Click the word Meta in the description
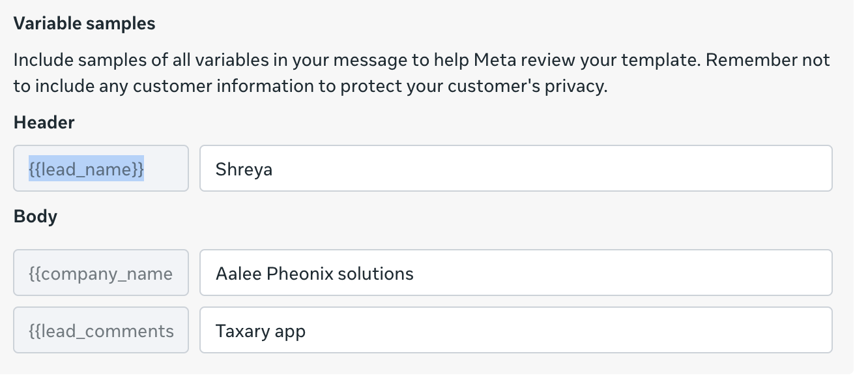868x386 pixels. tap(495, 60)
